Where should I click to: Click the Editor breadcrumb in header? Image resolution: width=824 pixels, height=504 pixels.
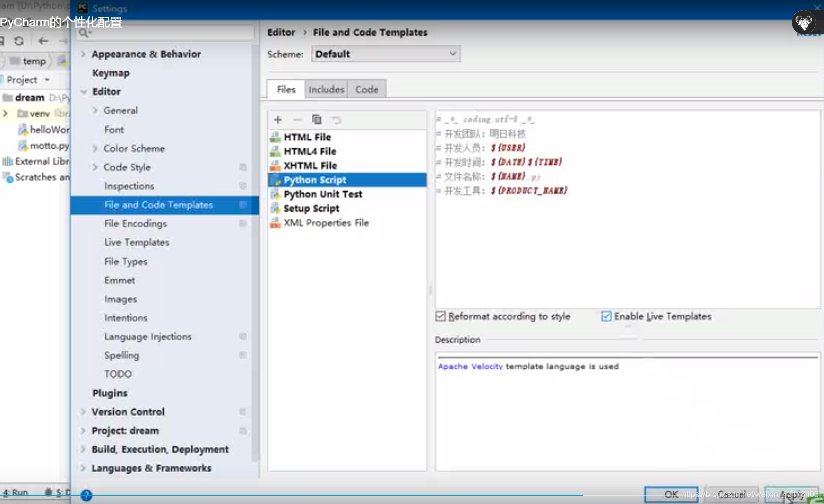click(x=281, y=32)
